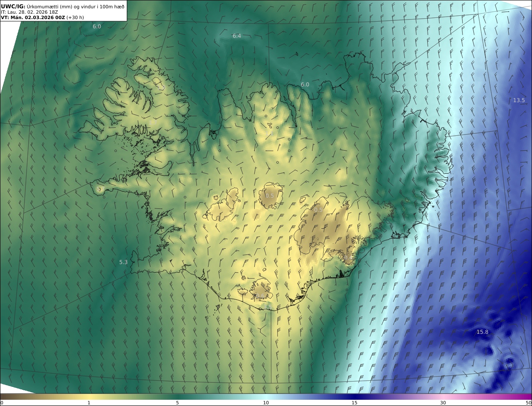Select the "13.5" value label

[519, 100]
